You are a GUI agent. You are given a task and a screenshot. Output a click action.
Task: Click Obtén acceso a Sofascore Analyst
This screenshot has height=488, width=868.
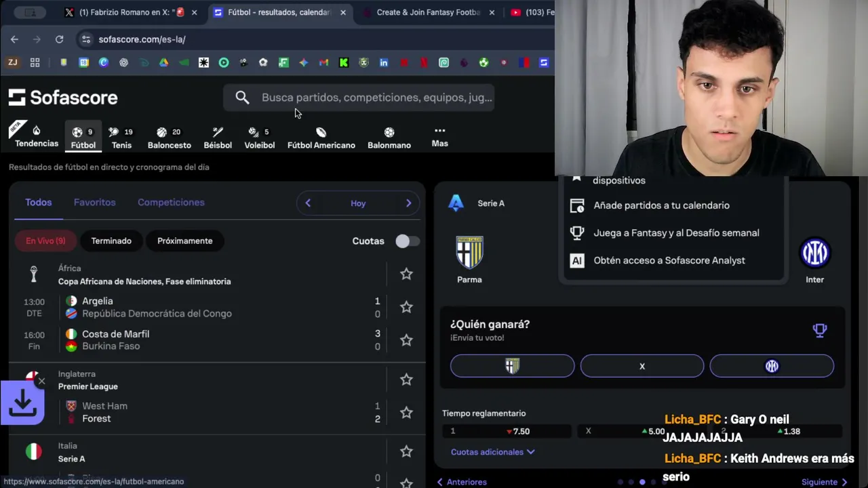click(x=669, y=260)
